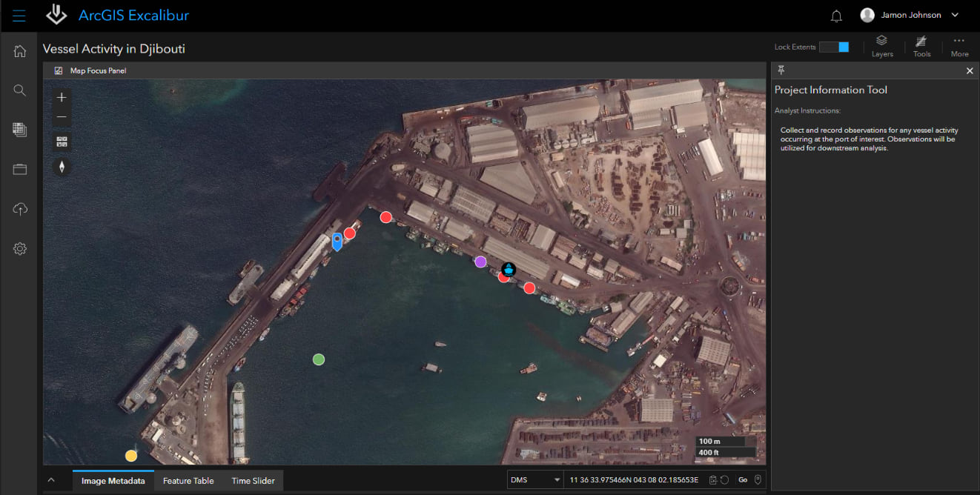Image resolution: width=980 pixels, height=495 pixels.
Task: Go to Home in the sidebar
Action: pos(20,51)
